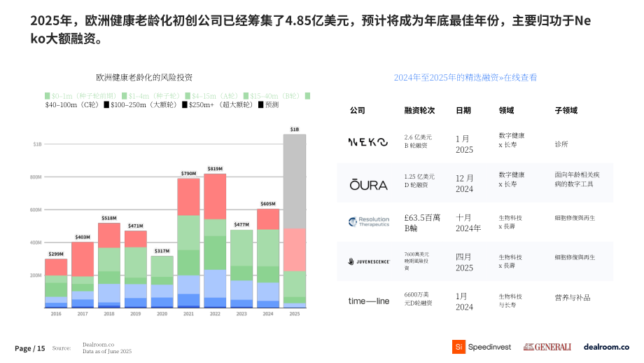Viewport: 644px width, 363px height.
Task: Click the 子领域 column header
Action: pyautogui.click(x=566, y=110)
